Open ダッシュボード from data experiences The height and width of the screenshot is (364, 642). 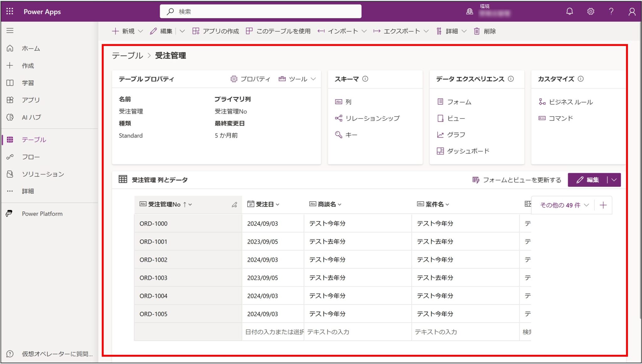click(x=468, y=151)
